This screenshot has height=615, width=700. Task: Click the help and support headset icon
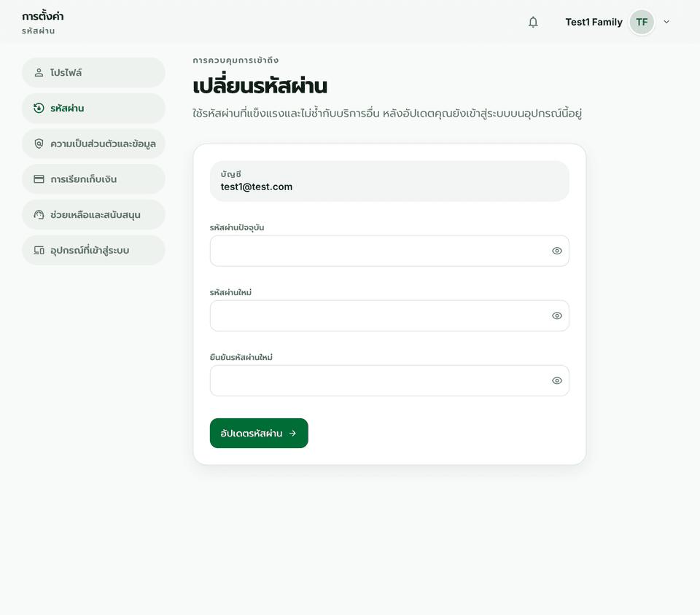coord(39,214)
